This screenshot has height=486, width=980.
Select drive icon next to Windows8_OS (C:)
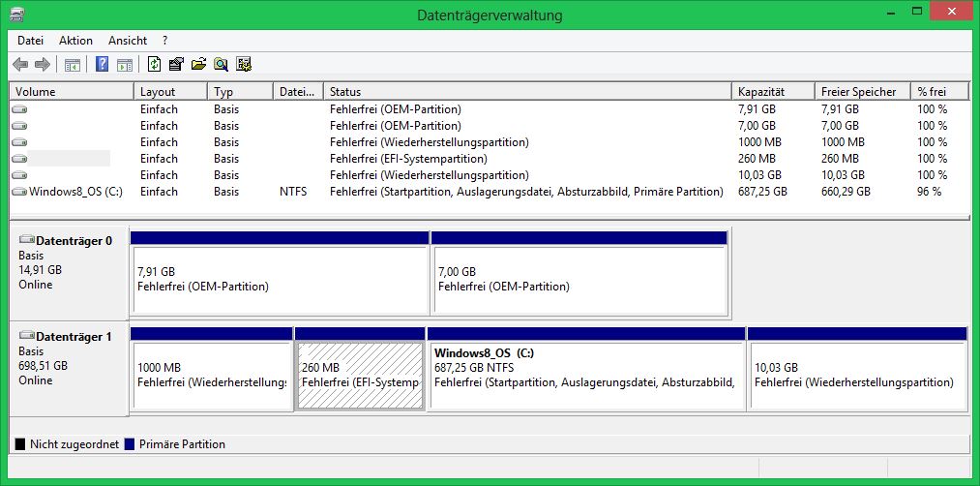pyautogui.click(x=19, y=192)
